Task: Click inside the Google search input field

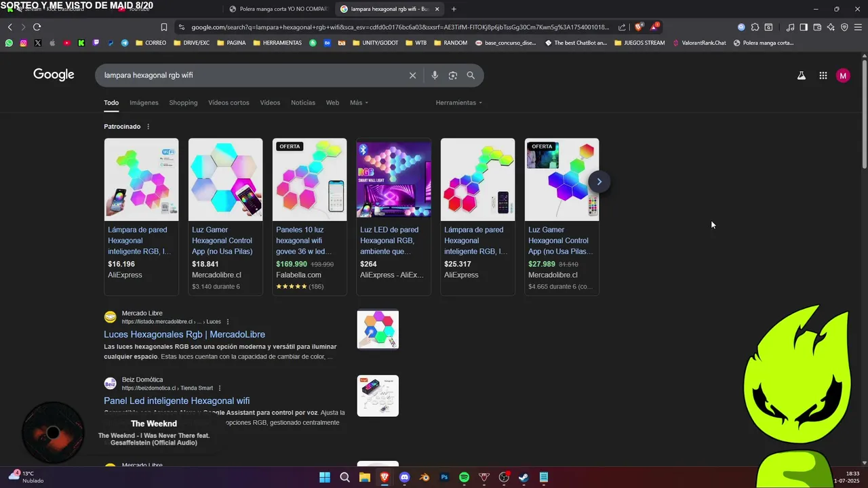Action: click(x=251, y=75)
